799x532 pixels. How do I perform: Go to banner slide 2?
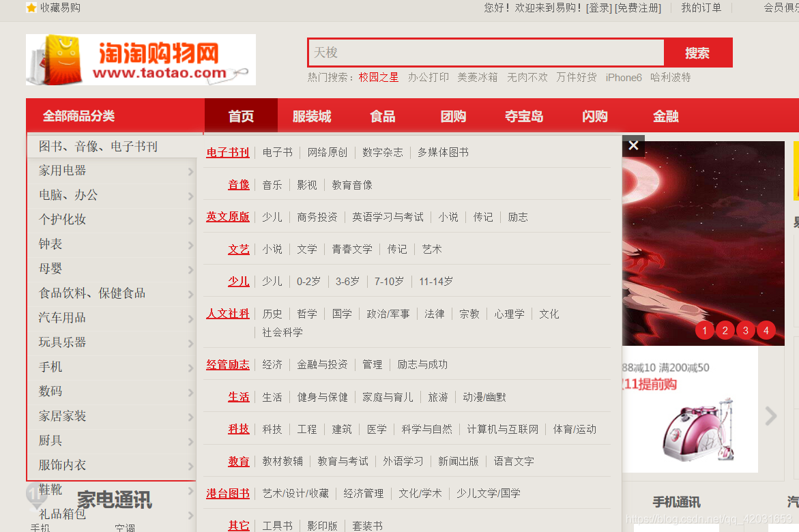(725, 331)
